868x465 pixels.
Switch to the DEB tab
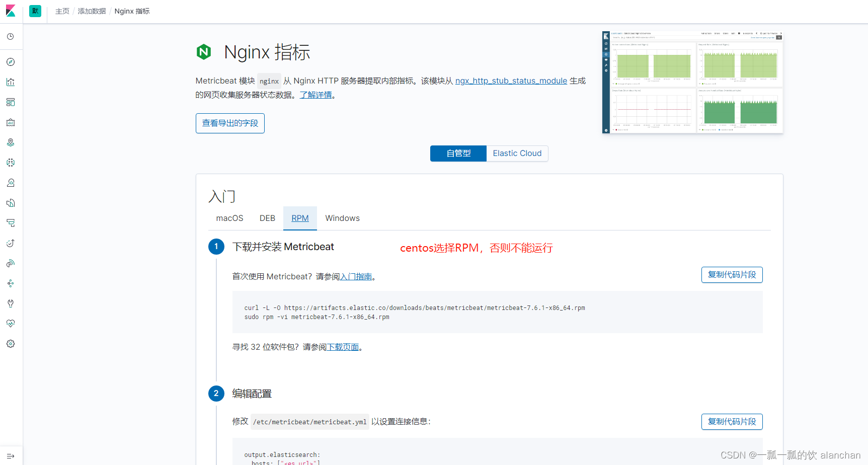267,218
